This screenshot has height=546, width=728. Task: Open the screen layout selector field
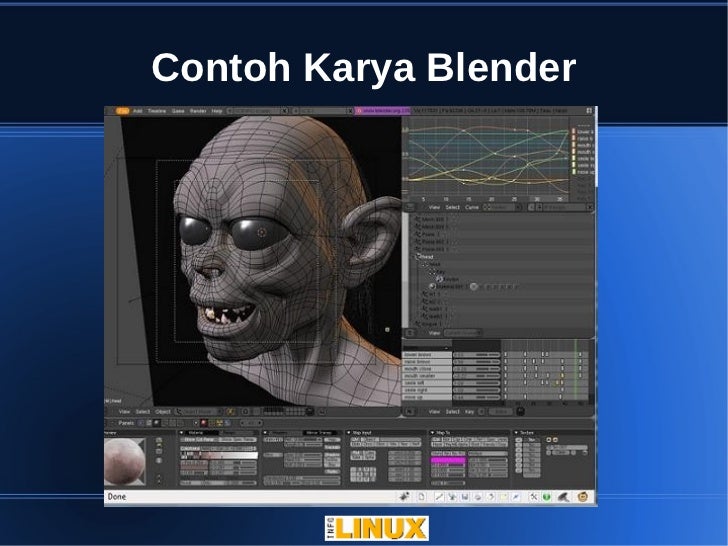click(257, 111)
